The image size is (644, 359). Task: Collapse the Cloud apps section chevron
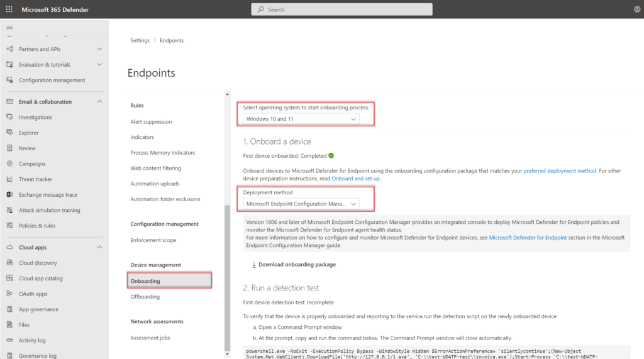click(99, 247)
